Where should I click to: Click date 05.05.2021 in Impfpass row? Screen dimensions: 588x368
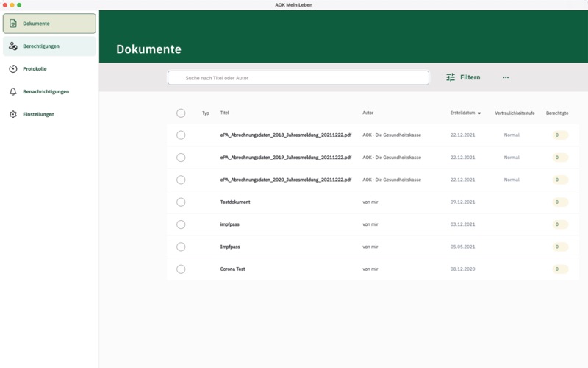(x=462, y=247)
